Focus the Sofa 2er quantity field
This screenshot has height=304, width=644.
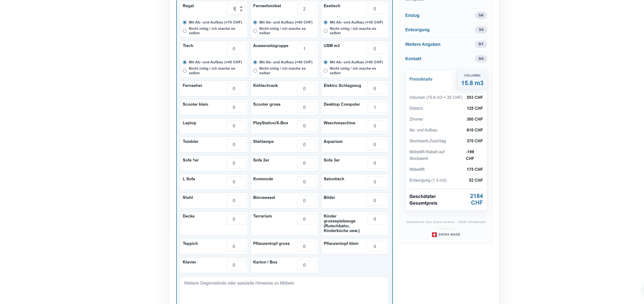(x=306, y=163)
